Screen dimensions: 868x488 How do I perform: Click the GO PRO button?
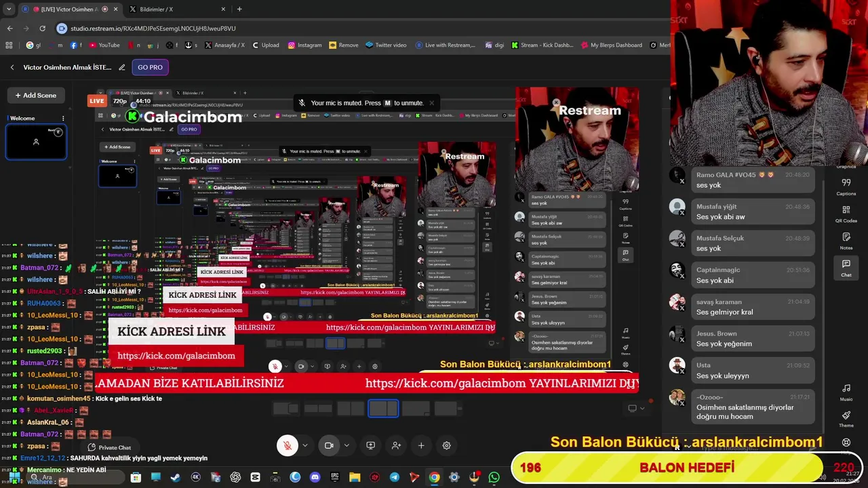coord(150,67)
